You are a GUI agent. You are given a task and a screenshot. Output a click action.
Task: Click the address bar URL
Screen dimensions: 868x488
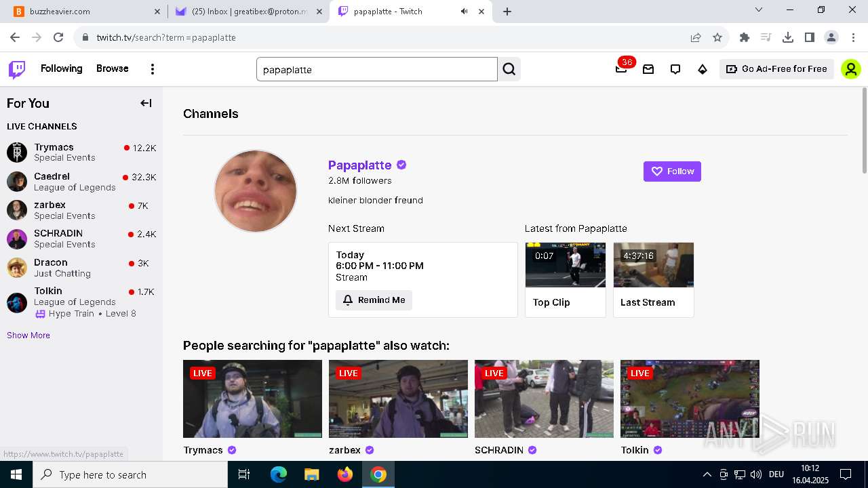(x=166, y=37)
